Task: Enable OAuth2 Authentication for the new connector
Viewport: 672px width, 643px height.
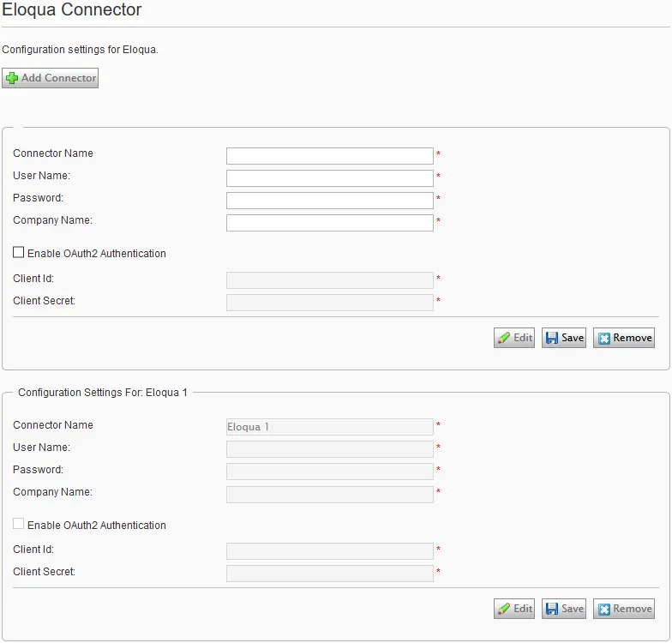Action: (x=19, y=252)
